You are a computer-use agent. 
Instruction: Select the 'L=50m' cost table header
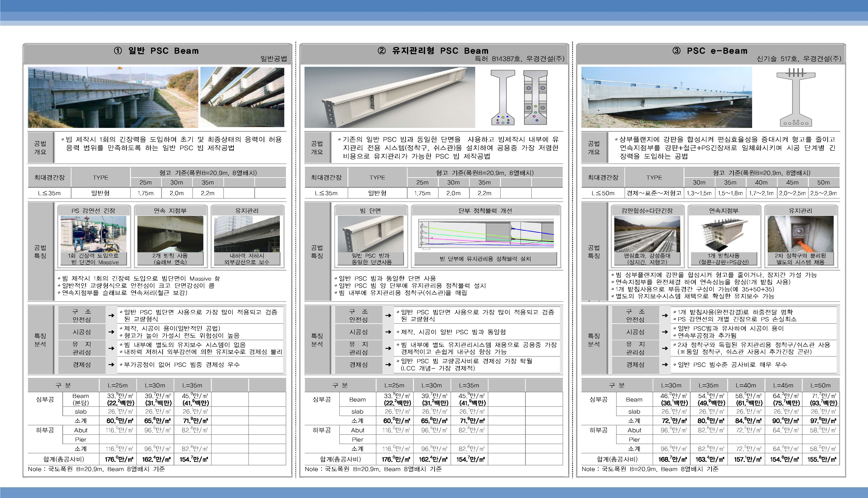pos(821,385)
